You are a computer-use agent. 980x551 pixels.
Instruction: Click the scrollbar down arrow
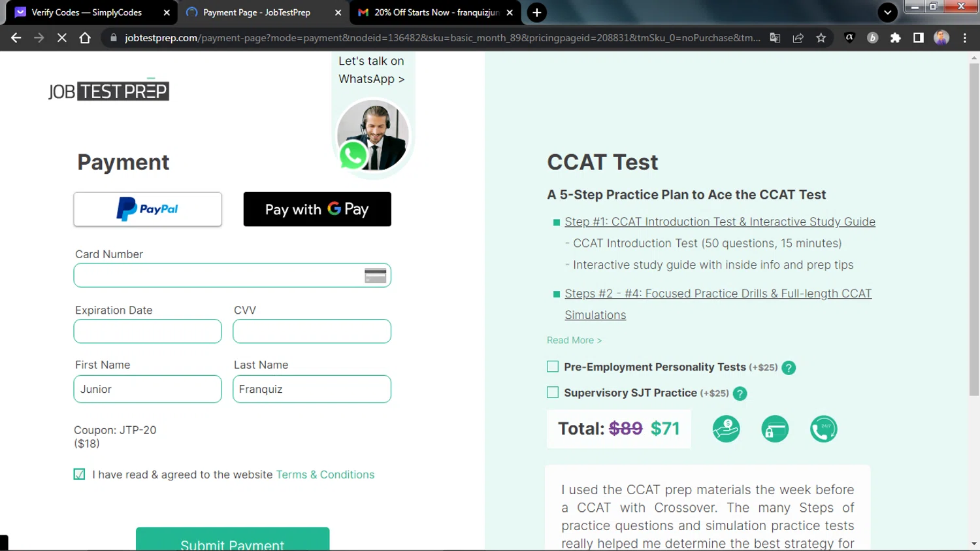(x=974, y=544)
